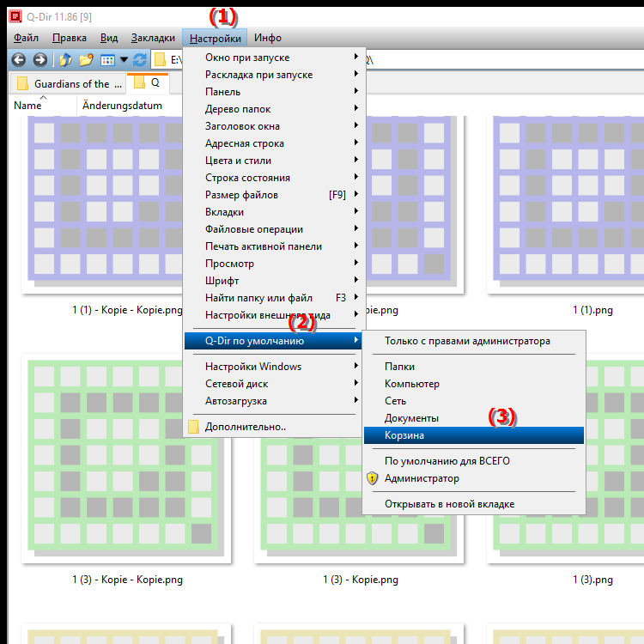
Task: Expand the Заголовок окна submenu
Action: click(x=273, y=126)
